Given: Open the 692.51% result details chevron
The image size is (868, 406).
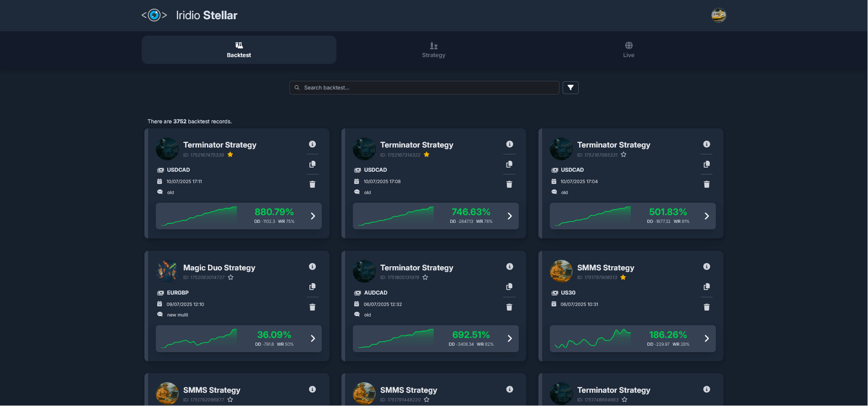Looking at the screenshot, I should click(510, 338).
